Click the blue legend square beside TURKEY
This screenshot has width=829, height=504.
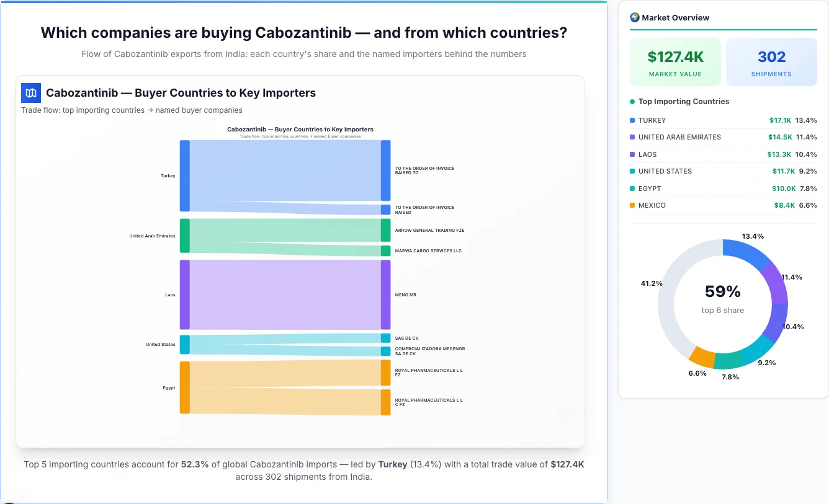coord(633,120)
